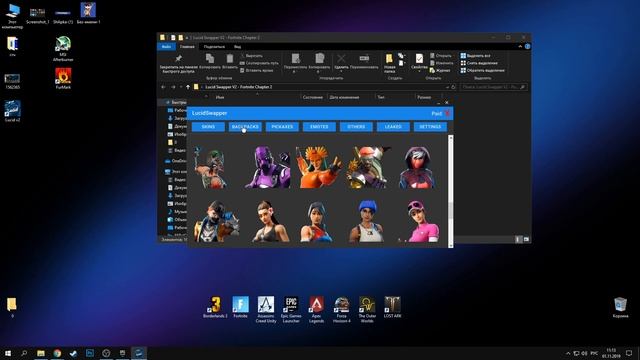Open the Recycle Bin on the desktop
Viewport: 640px width, 360px height.
coord(620,308)
